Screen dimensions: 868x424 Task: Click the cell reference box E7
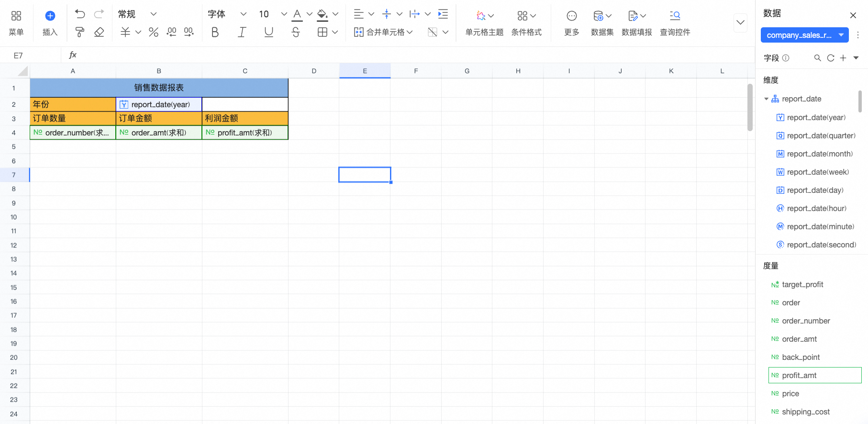click(31, 56)
